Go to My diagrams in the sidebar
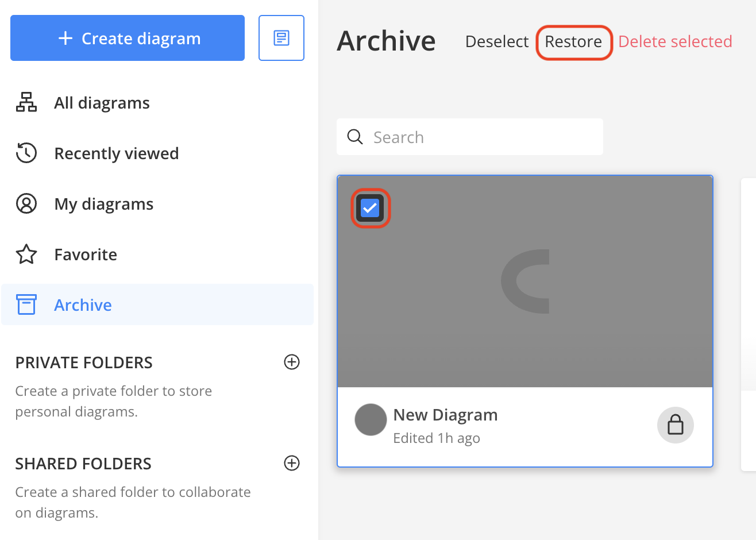The width and height of the screenshot is (756, 540). pyautogui.click(x=103, y=204)
